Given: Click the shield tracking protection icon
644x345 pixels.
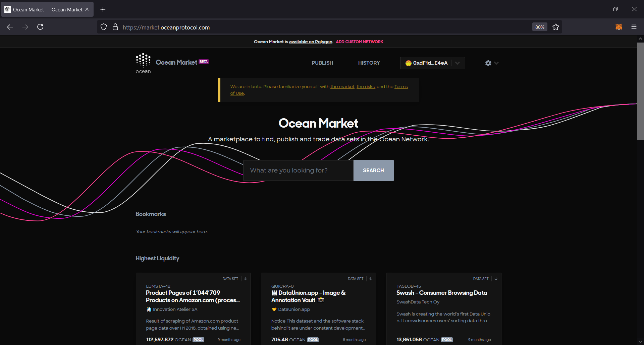Looking at the screenshot, I should pyautogui.click(x=104, y=27).
